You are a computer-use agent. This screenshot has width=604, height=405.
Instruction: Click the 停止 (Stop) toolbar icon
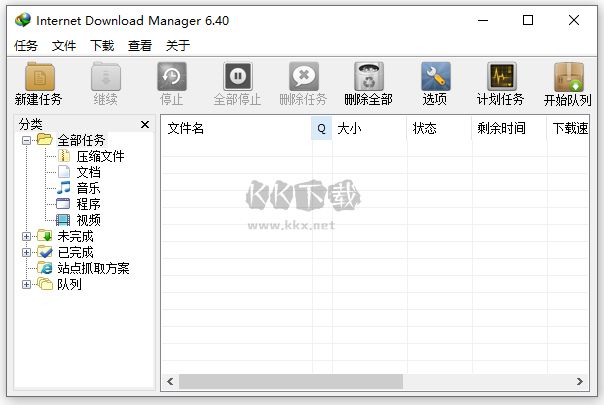click(x=172, y=76)
